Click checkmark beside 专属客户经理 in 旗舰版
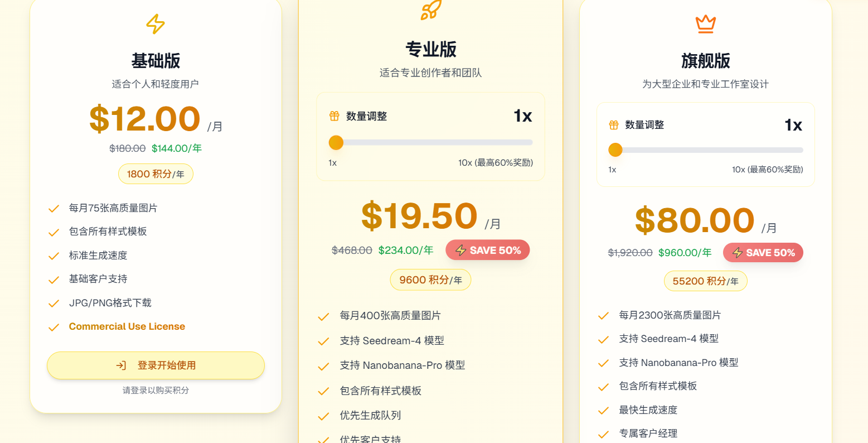Image resolution: width=868 pixels, height=443 pixels. click(x=603, y=434)
